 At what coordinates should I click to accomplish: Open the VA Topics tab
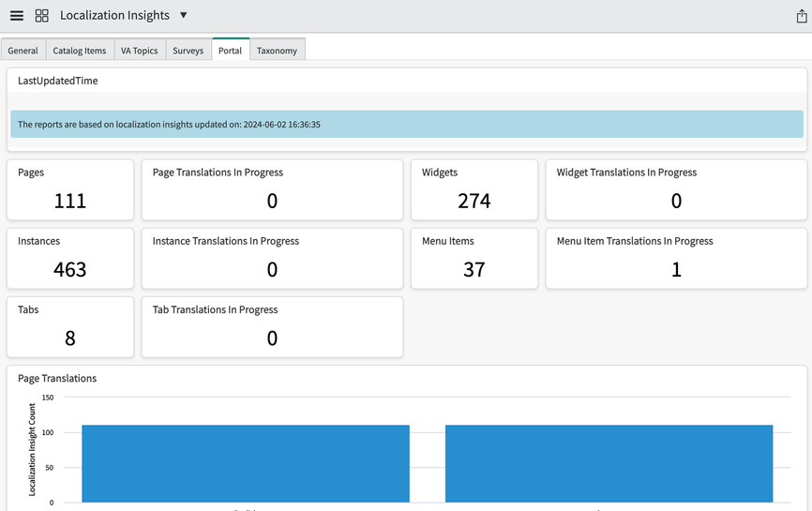click(x=140, y=51)
